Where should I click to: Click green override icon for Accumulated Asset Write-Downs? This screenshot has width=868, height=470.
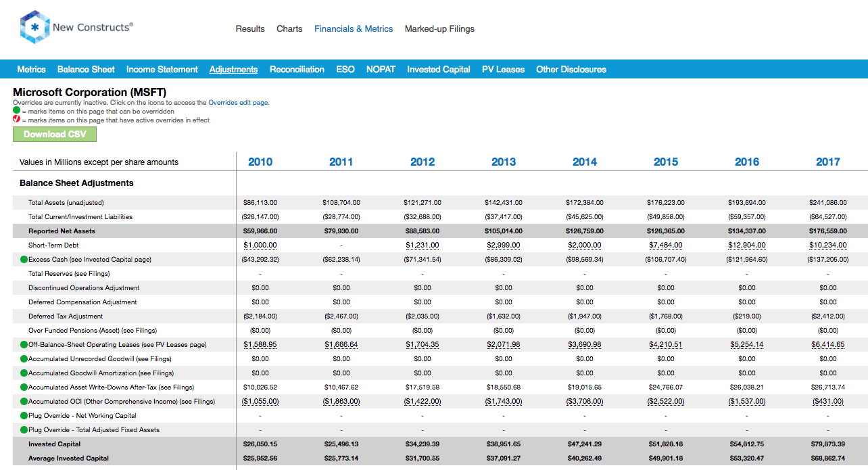pos(24,387)
